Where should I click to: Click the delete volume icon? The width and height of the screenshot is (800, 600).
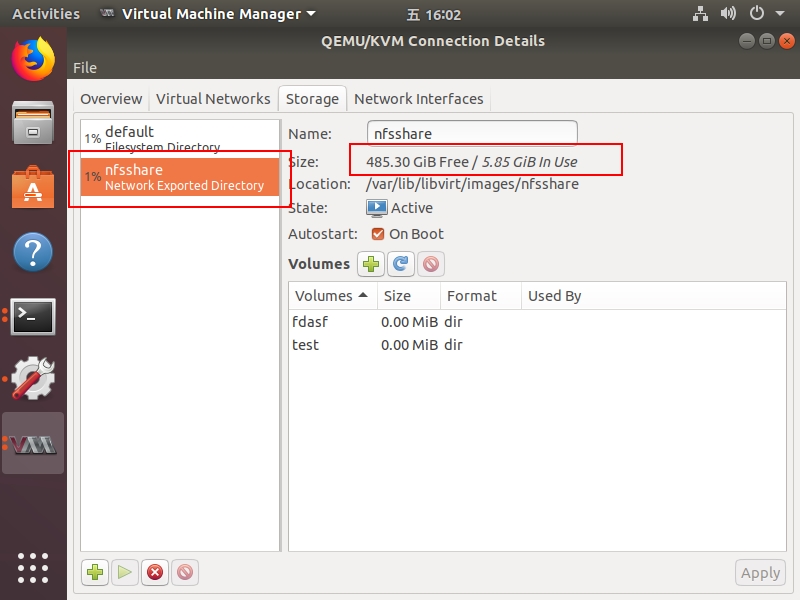tap(430, 264)
